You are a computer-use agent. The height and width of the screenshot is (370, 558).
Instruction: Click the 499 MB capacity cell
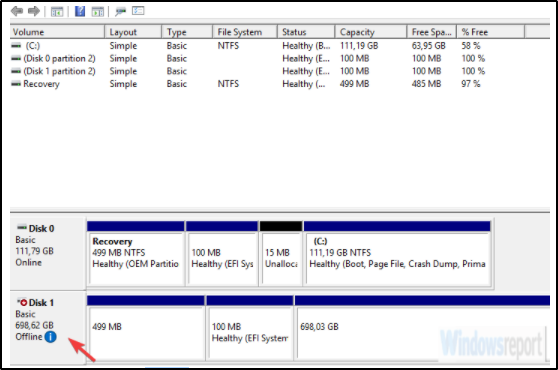354,84
